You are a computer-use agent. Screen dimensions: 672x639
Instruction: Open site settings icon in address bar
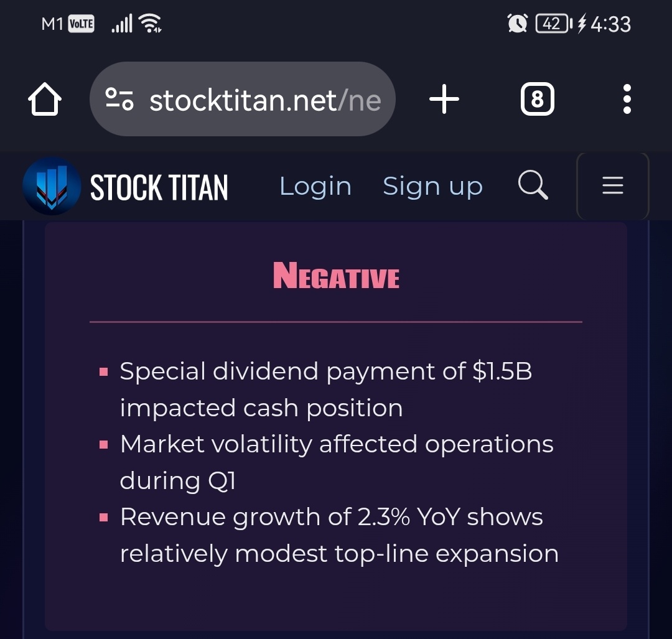click(119, 99)
